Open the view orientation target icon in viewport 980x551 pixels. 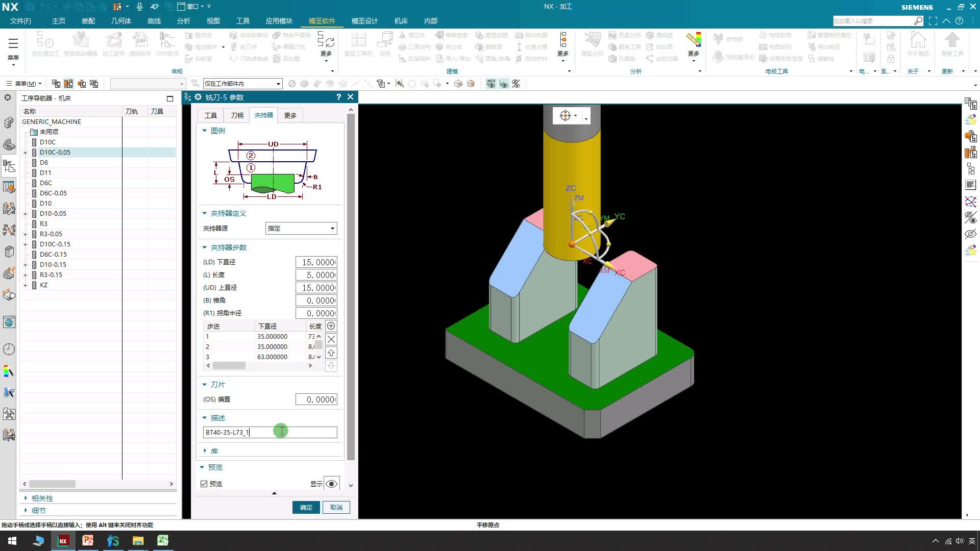565,116
